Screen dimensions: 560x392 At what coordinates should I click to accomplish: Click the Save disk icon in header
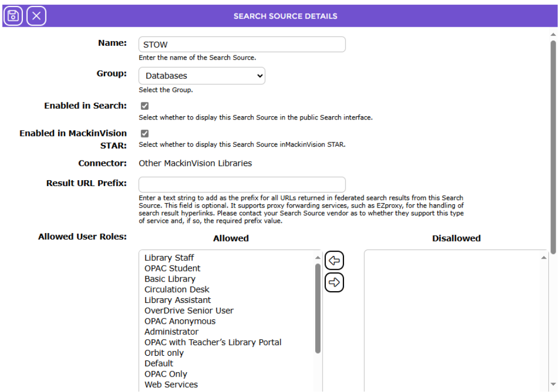[13, 15]
